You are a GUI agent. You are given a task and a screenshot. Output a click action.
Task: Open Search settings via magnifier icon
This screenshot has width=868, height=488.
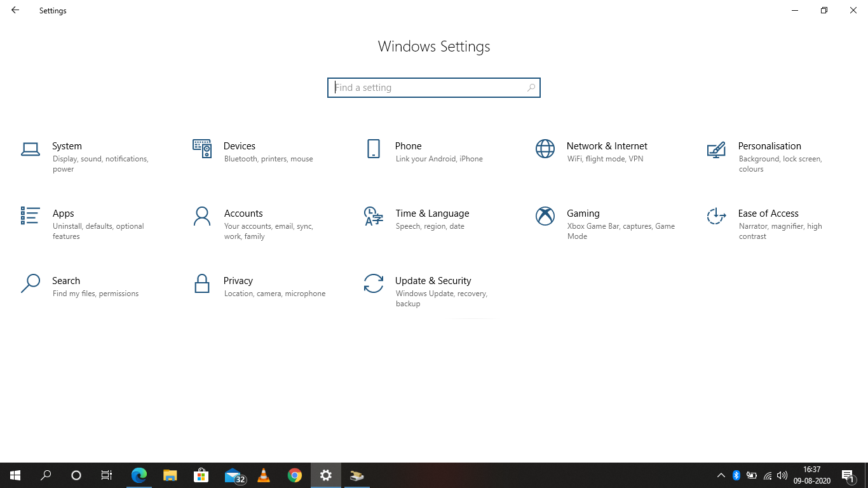[x=31, y=283]
